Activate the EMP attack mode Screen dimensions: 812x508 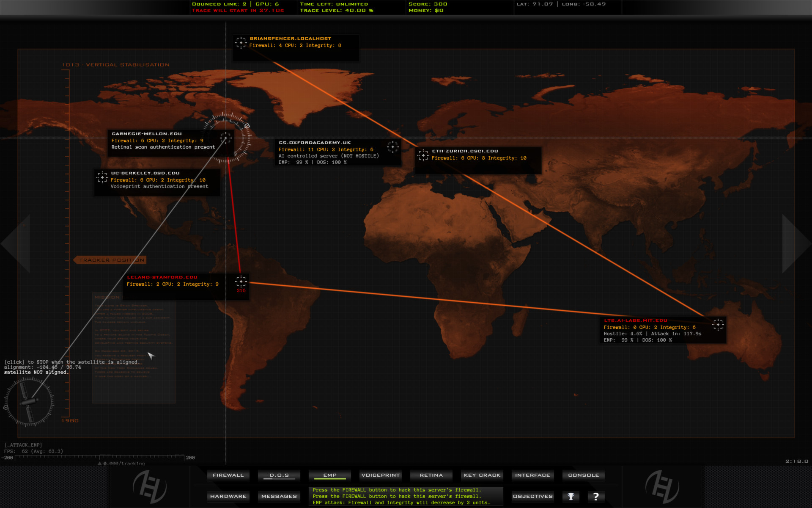[329, 475]
